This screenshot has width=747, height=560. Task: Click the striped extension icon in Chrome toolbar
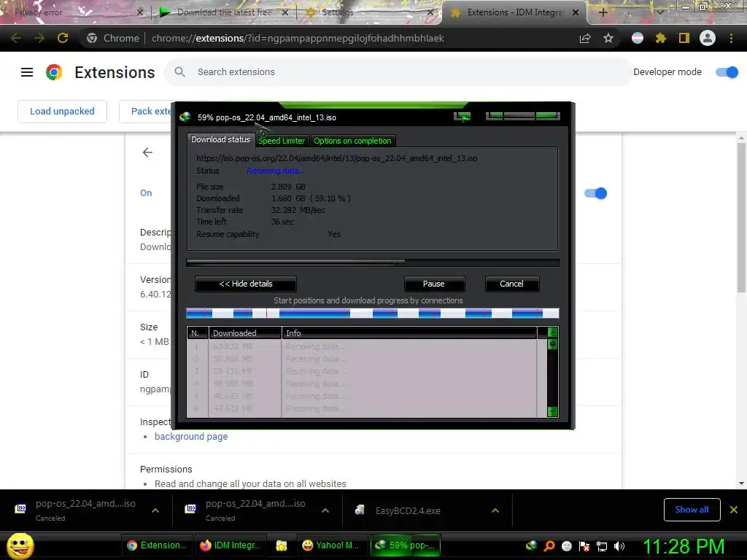[x=638, y=38]
